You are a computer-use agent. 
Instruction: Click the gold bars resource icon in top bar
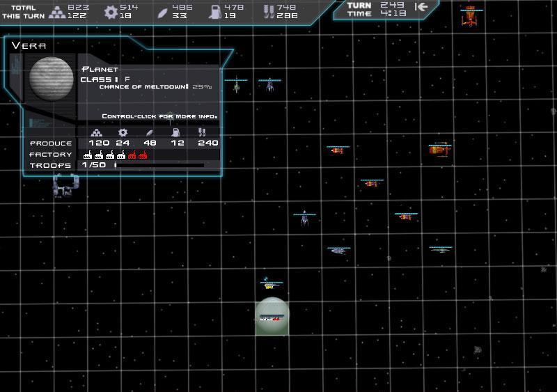pos(57,11)
